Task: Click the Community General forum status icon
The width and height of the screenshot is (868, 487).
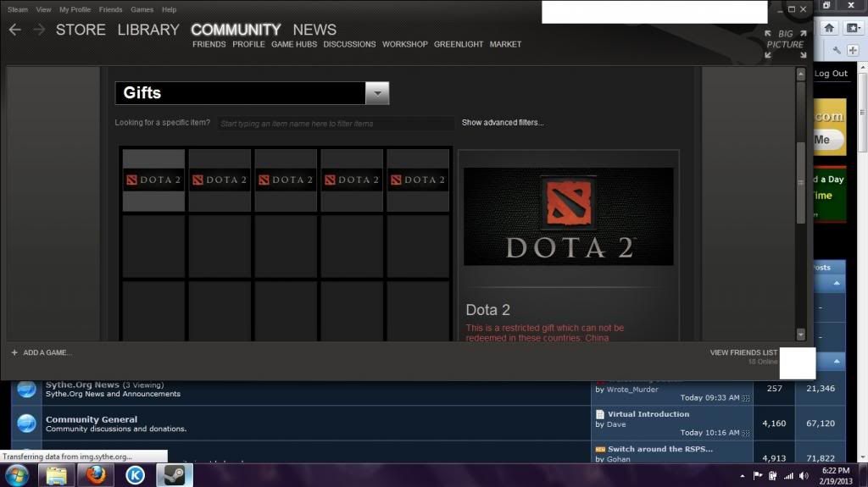Action: [x=26, y=423]
